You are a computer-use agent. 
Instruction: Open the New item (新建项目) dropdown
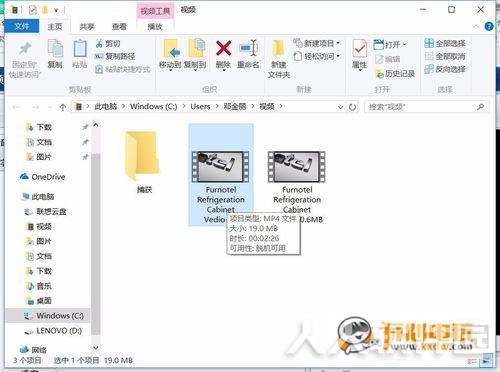click(x=317, y=43)
